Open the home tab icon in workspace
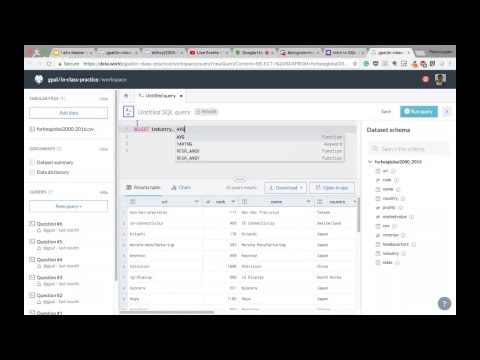Screen dimensions: 480x360 click(x=126, y=96)
